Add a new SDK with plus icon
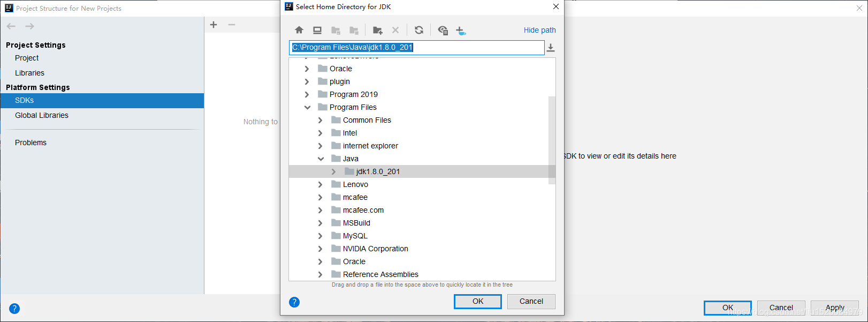868x322 pixels. tap(214, 25)
